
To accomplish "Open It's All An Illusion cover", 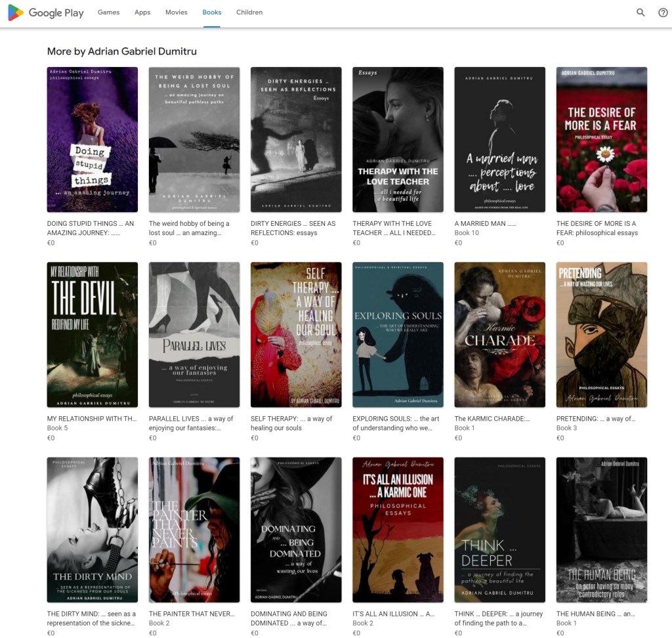I will click(398, 530).
